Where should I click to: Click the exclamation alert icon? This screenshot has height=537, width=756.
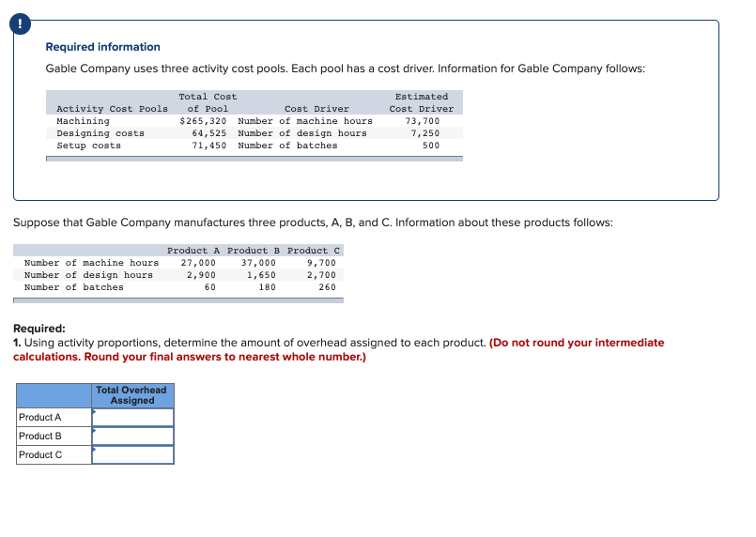pyautogui.click(x=20, y=23)
